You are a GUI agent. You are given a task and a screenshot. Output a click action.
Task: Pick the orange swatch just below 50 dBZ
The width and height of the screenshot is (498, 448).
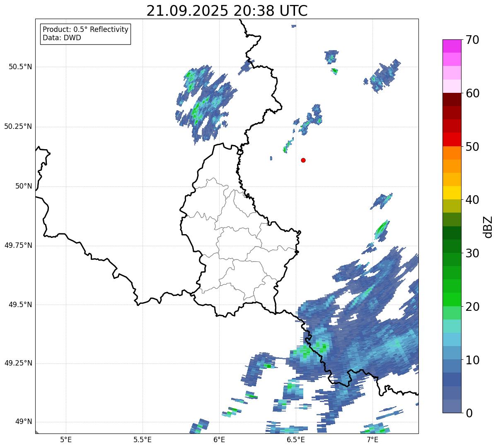click(x=452, y=153)
